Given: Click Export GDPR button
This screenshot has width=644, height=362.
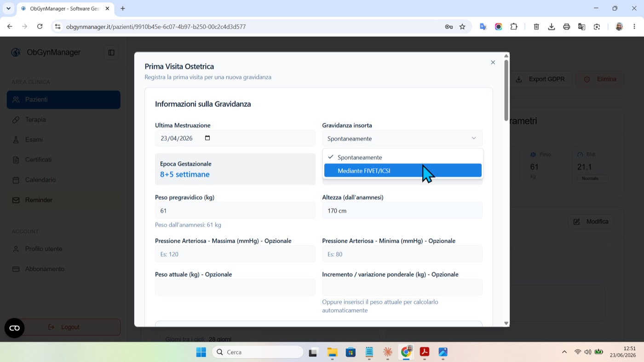Looking at the screenshot, I should (x=540, y=79).
